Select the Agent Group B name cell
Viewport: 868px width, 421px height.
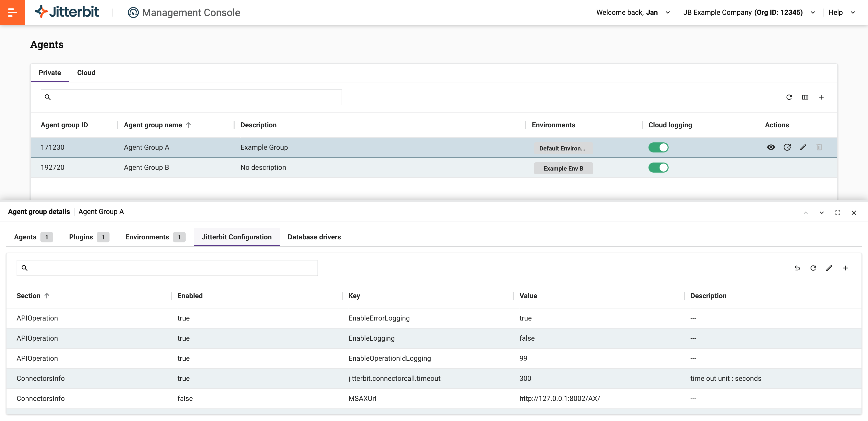tap(146, 168)
